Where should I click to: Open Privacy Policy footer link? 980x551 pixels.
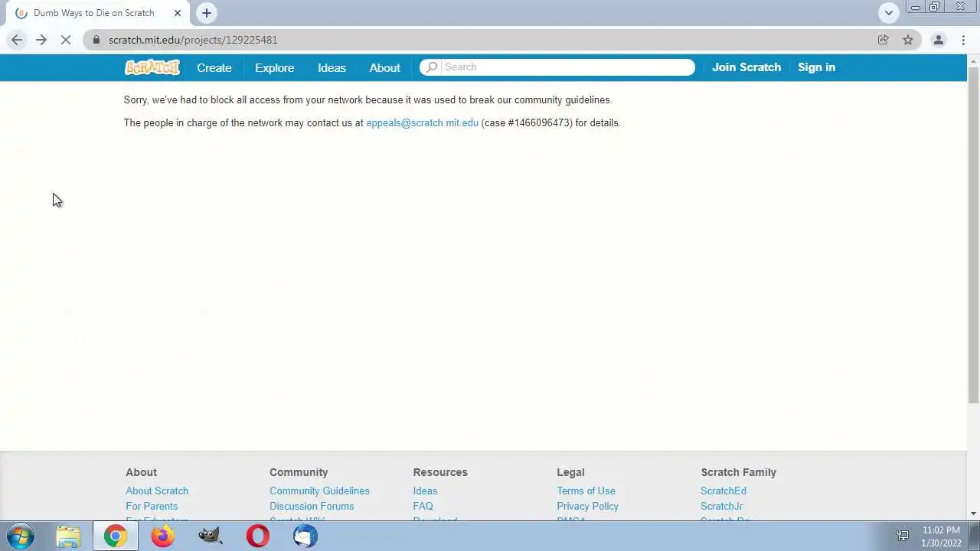pyautogui.click(x=587, y=506)
